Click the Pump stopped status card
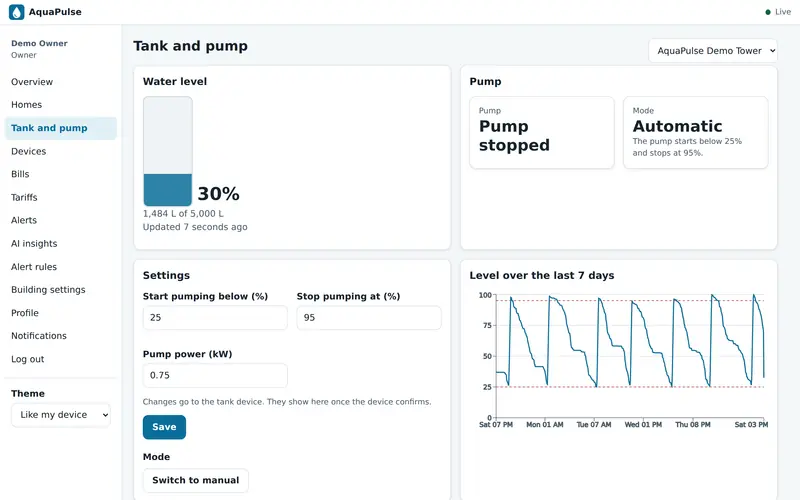Screen dimensions: 800x500 pos(542,133)
